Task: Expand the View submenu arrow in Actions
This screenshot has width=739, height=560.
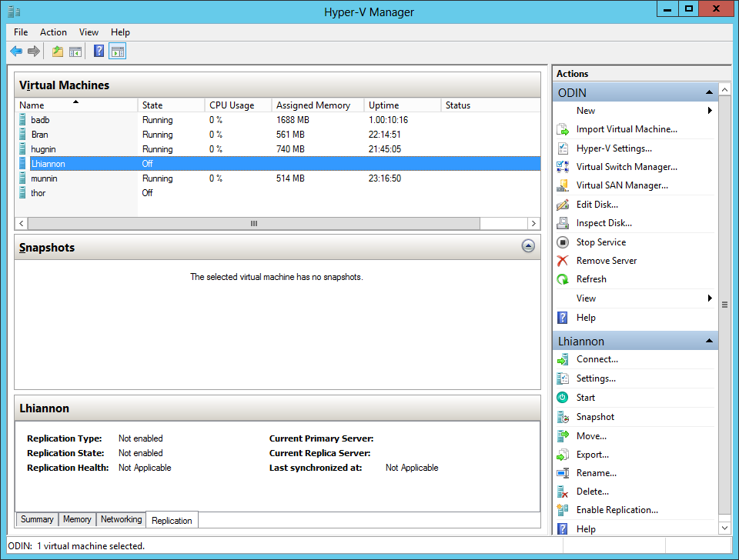Action: (x=710, y=298)
